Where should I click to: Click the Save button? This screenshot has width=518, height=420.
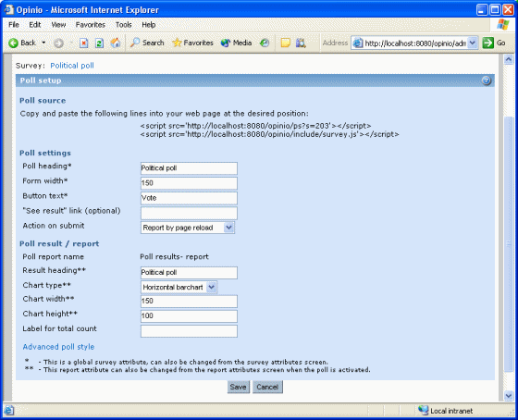coord(239,387)
